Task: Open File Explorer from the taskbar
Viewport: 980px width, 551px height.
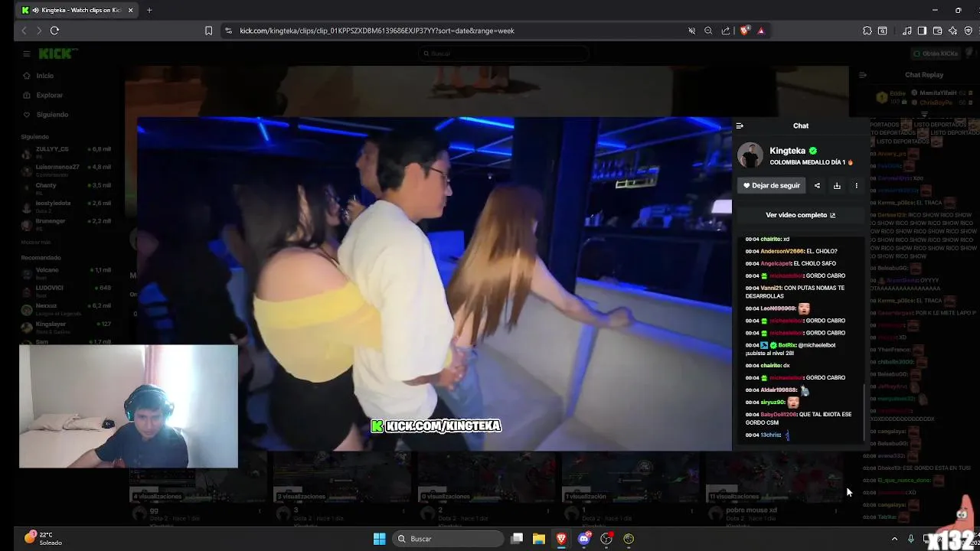Action: coord(539,539)
